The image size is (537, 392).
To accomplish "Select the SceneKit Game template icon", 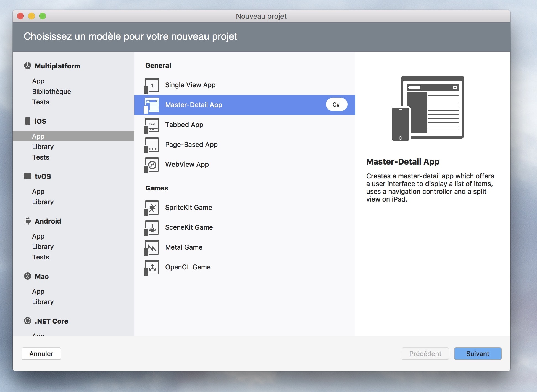I will pyautogui.click(x=151, y=228).
